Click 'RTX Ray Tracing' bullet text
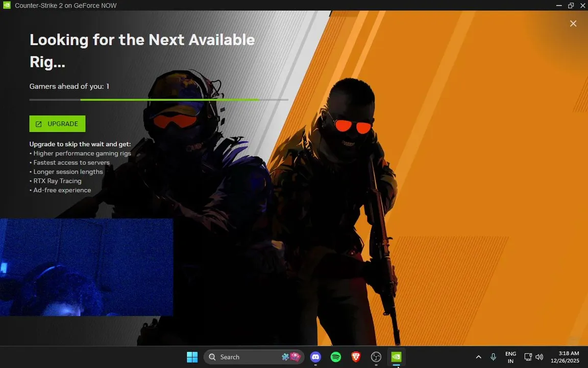This screenshot has width=588, height=368. pyautogui.click(x=57, y=181)
